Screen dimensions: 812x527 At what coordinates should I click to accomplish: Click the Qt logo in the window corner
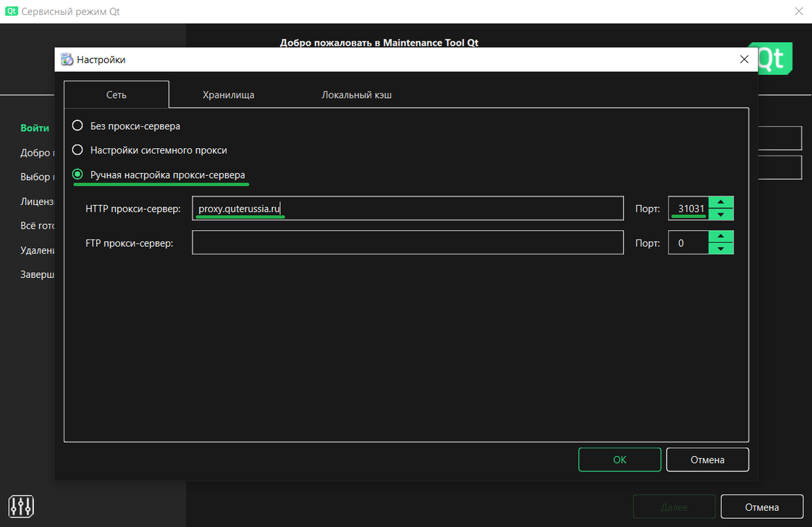pyautogui.click(x=774, y=60)
